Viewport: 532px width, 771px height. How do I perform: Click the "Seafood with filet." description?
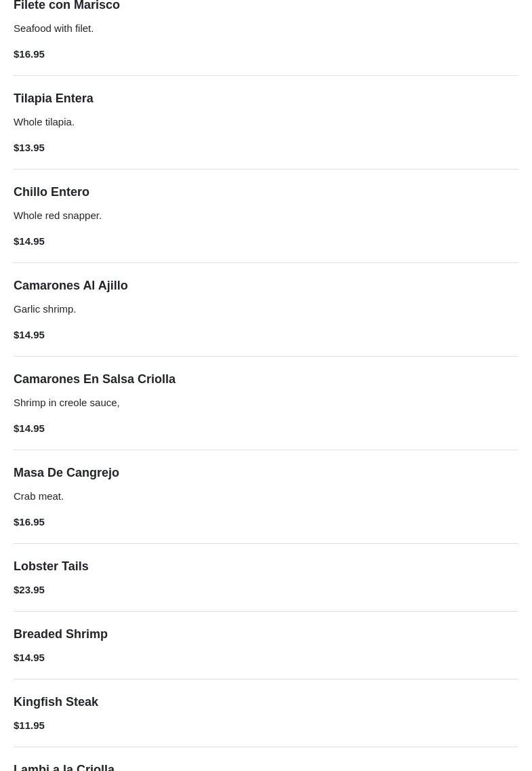[54, 28]
